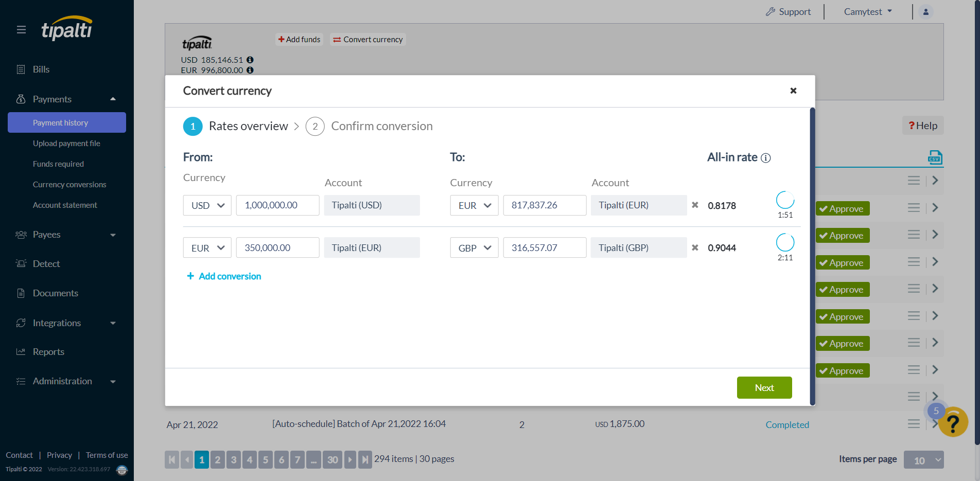This screenshot has width=980, height=481.
Task: Click the dialog vertical scrollbar
Action: click(x=813, y=256)
